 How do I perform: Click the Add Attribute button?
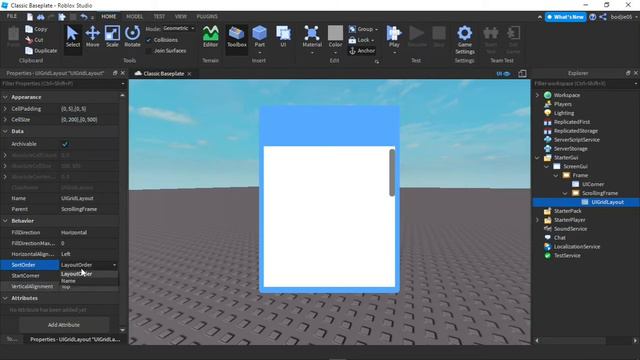point(64,325)
